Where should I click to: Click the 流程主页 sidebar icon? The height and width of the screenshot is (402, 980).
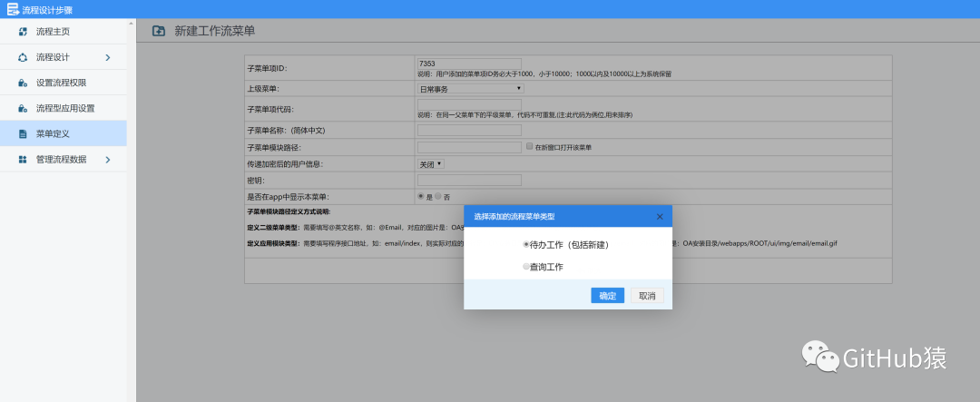(23, 31)
